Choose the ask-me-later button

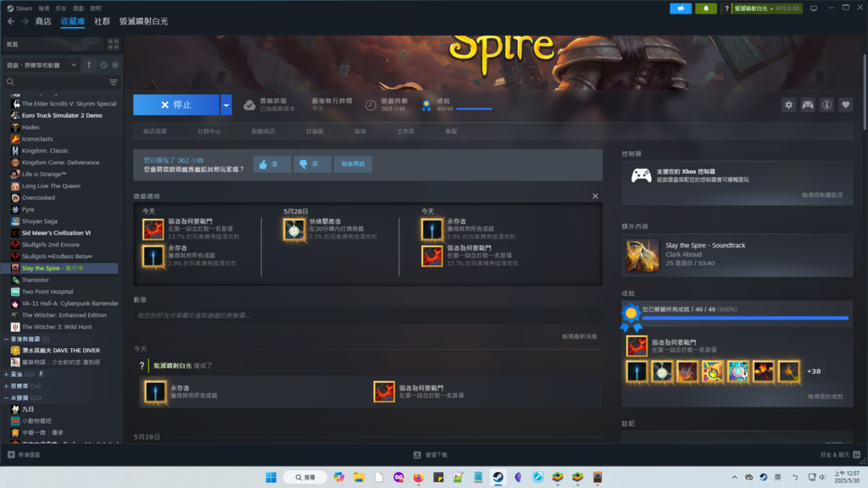[353, 164]
